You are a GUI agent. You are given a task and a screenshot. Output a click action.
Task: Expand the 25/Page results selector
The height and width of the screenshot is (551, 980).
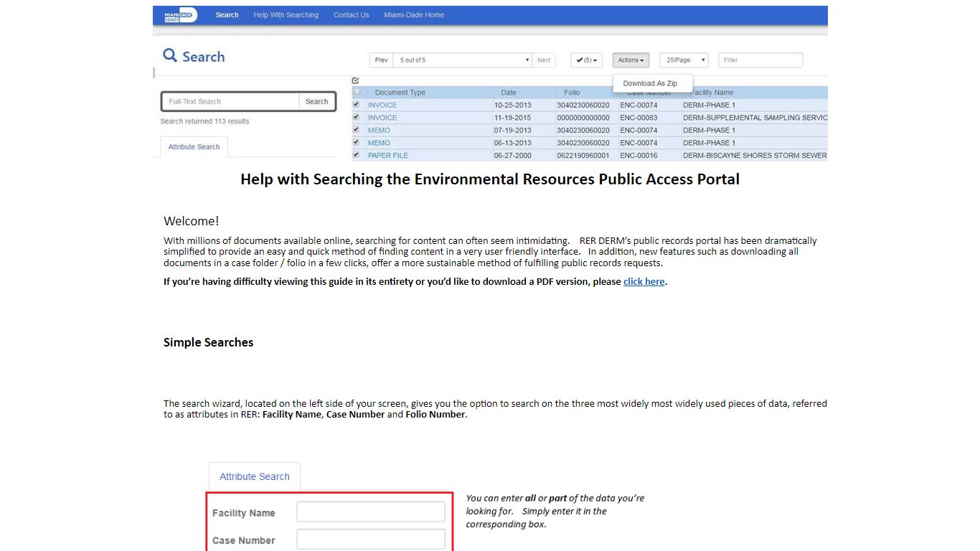pyautogui.click(x=684, y=60)
